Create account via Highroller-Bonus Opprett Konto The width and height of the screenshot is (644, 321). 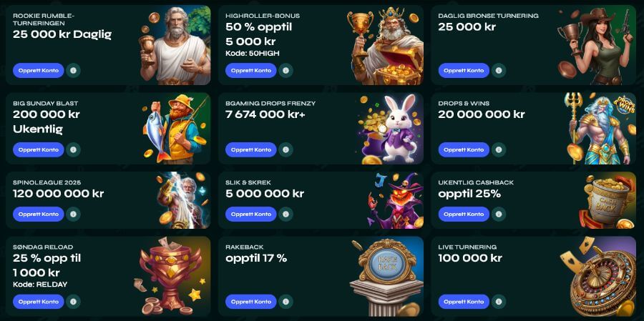point(251,71)
